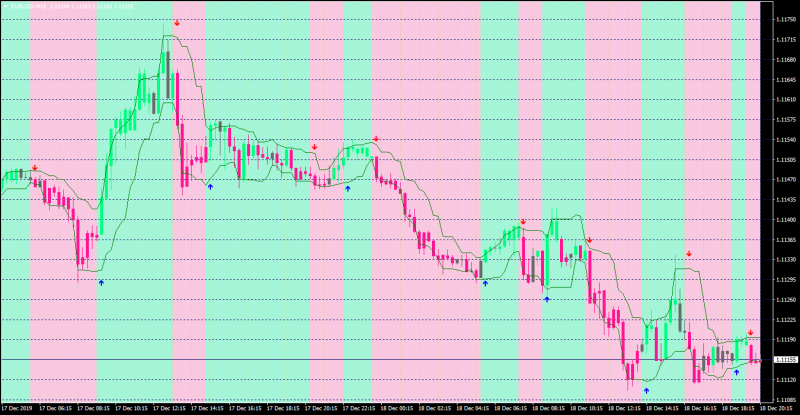Click price scale value 1.11470

tap(786, 180)
